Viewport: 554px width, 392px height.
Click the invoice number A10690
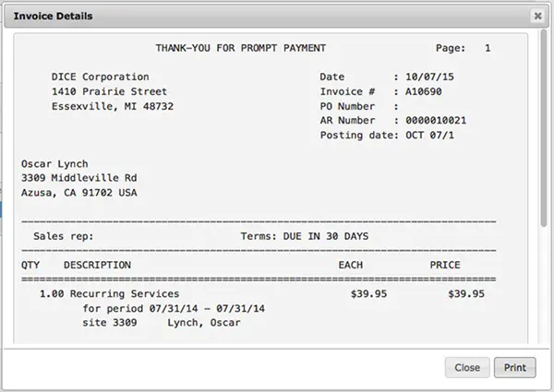423,91
